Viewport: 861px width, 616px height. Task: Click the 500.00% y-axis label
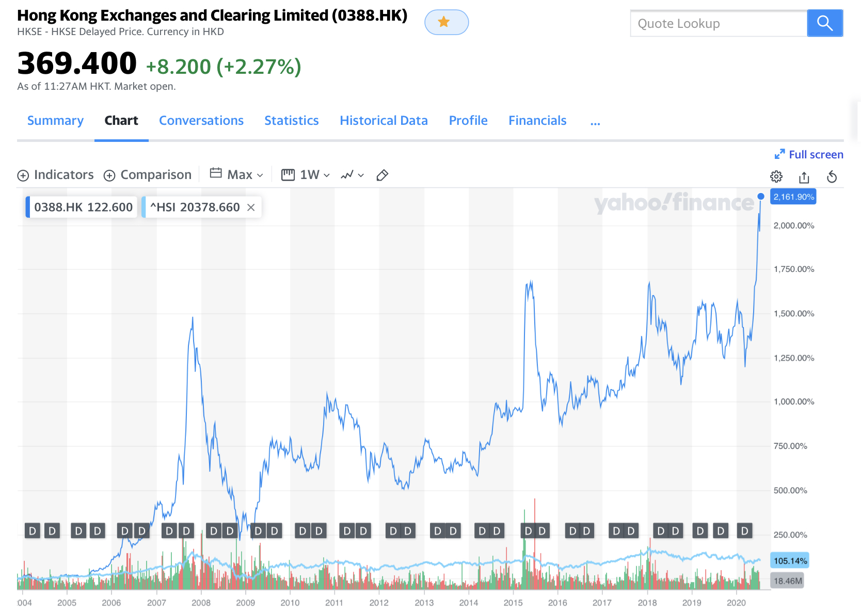click(790, 490)
